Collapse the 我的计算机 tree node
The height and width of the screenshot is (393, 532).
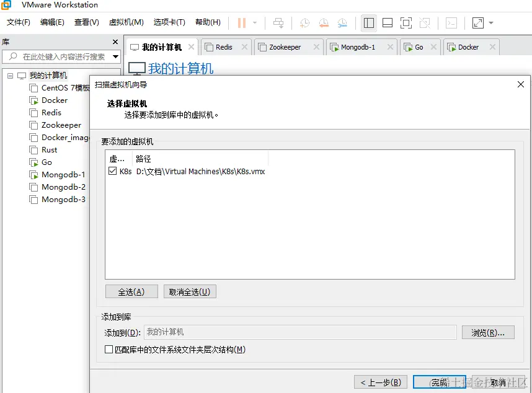pos(10,76)
